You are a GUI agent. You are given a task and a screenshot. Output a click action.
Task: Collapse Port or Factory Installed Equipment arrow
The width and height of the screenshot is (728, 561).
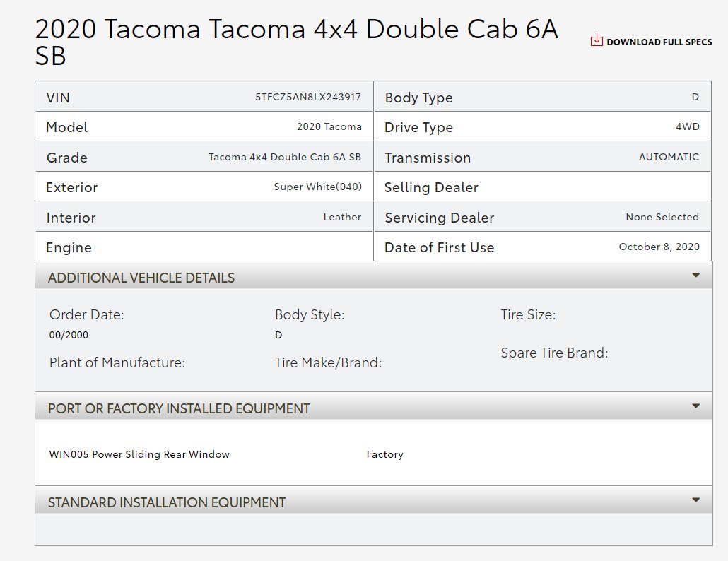point(695,406)
